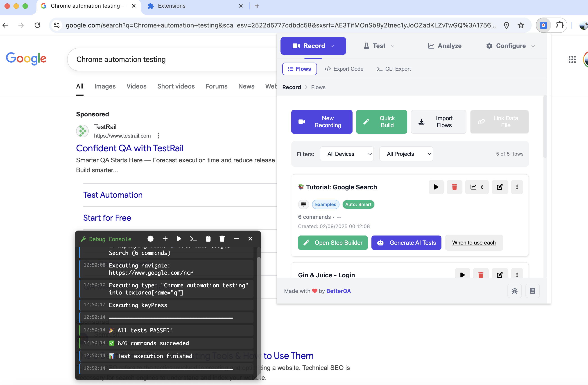Expand the Configure menu
Viewport: 588px width, 385px height.
click(510, 46)
